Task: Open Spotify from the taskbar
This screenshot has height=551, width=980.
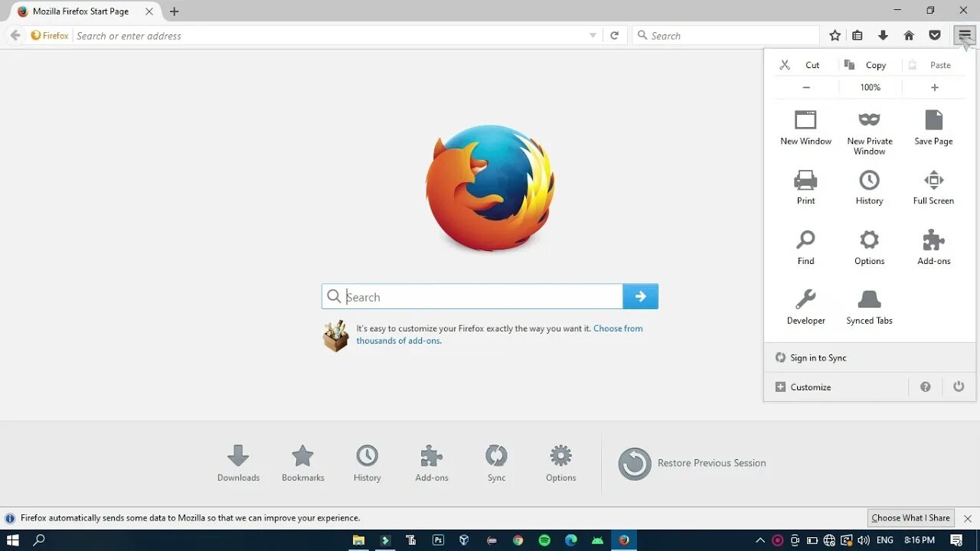Action: pos(544,540)
